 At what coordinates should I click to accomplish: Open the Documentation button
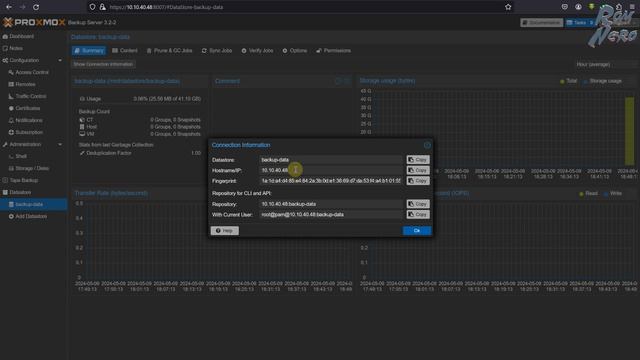542,22
